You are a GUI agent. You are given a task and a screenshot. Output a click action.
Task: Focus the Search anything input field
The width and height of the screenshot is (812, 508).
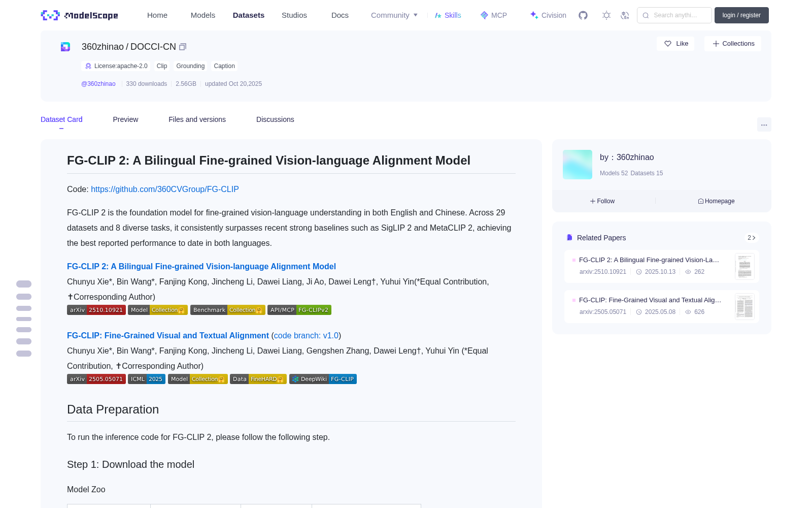674,15
